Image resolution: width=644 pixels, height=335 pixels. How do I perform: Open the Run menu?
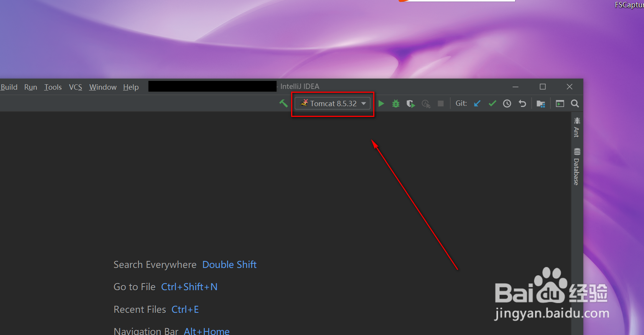click(31, 87)
